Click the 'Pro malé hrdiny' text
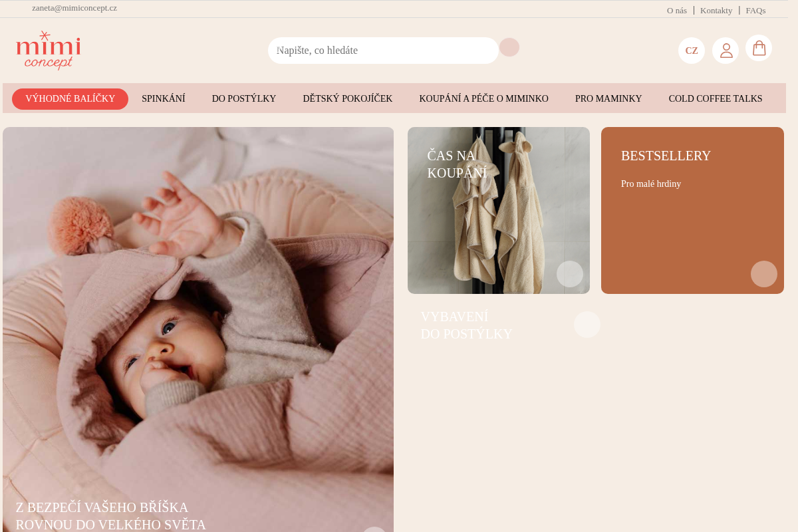The image size is (798, 532). click(x=651, y=184)
